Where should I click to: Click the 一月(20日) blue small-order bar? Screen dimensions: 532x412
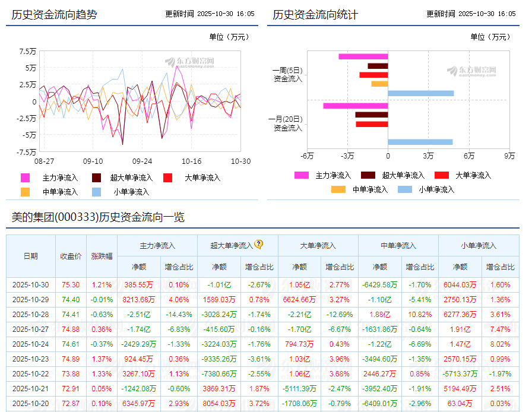tap(420, 142)
